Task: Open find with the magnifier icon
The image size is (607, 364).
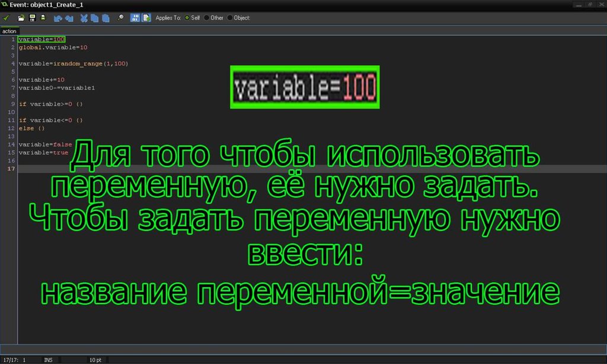Action: click(121, 18)
